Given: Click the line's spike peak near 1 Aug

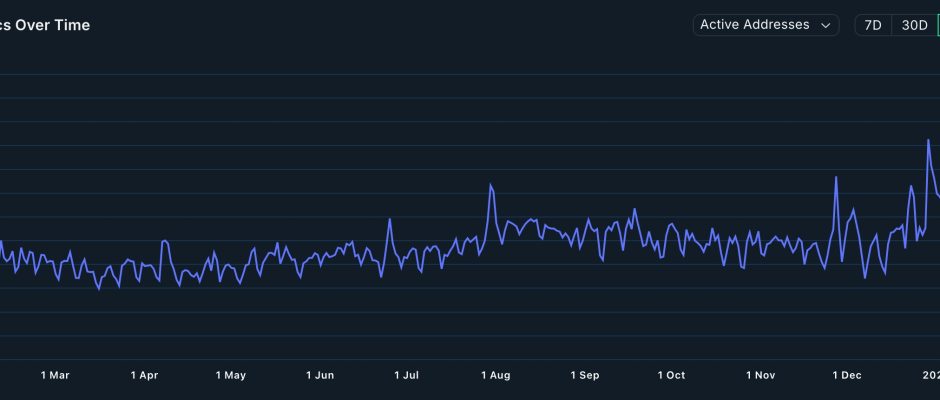Looking at the screenshot, I should (x=491, y=184).
